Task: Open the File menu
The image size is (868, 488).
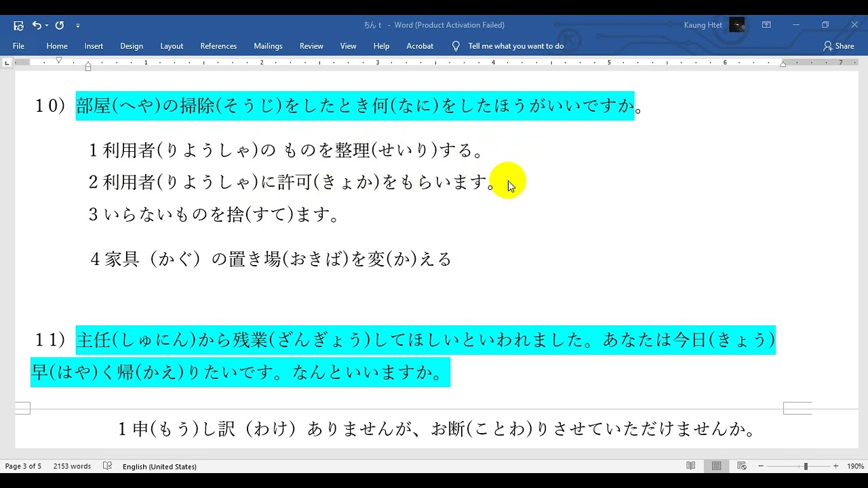Action: tap(18, 46)
